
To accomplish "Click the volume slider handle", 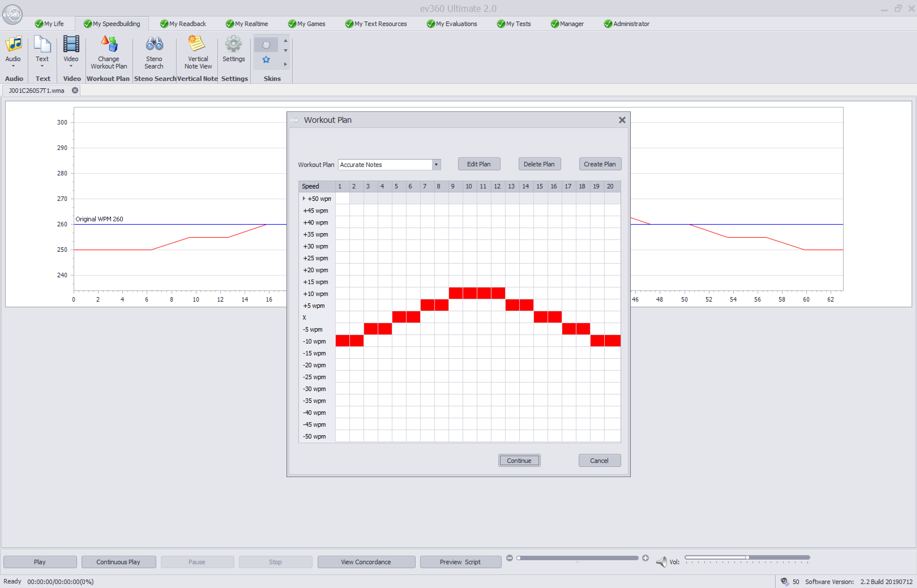I will pyautogui.click(x=747, y=557).
